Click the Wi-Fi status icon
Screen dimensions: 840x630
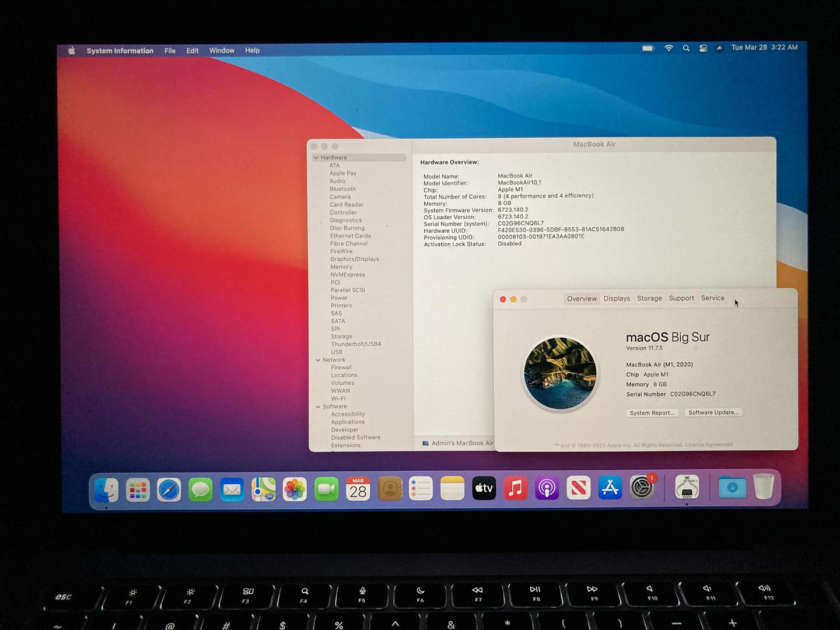[x=668, y=48]
